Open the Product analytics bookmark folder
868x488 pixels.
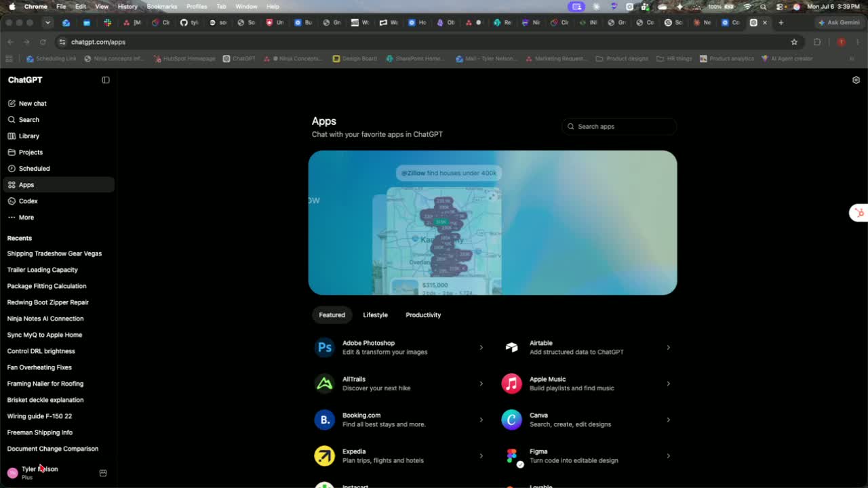click(727, 59)
